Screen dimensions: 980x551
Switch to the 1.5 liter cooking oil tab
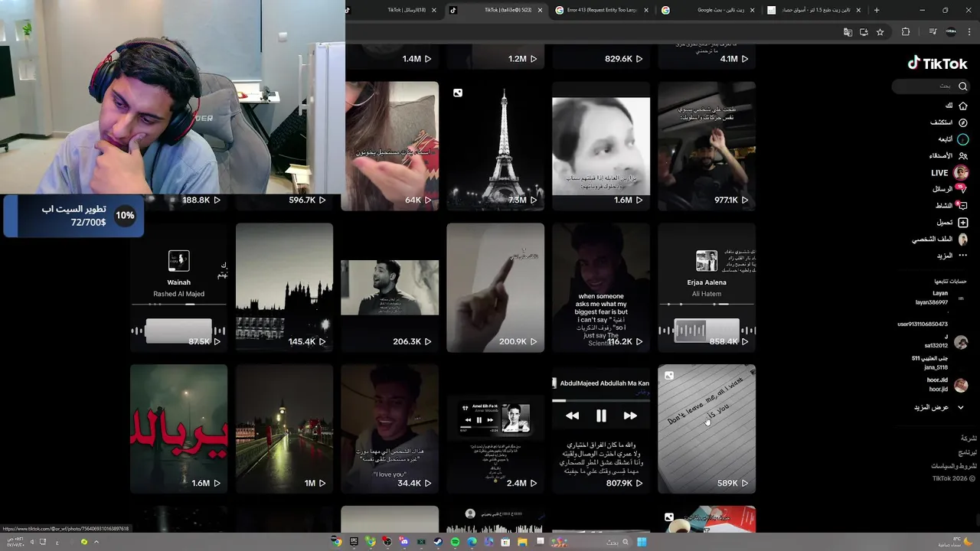(814, 10)
